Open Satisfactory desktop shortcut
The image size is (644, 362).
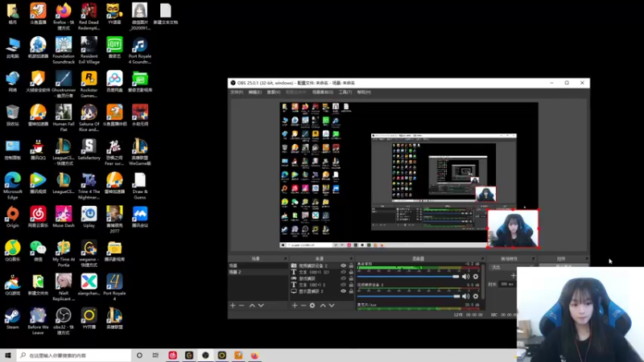89,149
